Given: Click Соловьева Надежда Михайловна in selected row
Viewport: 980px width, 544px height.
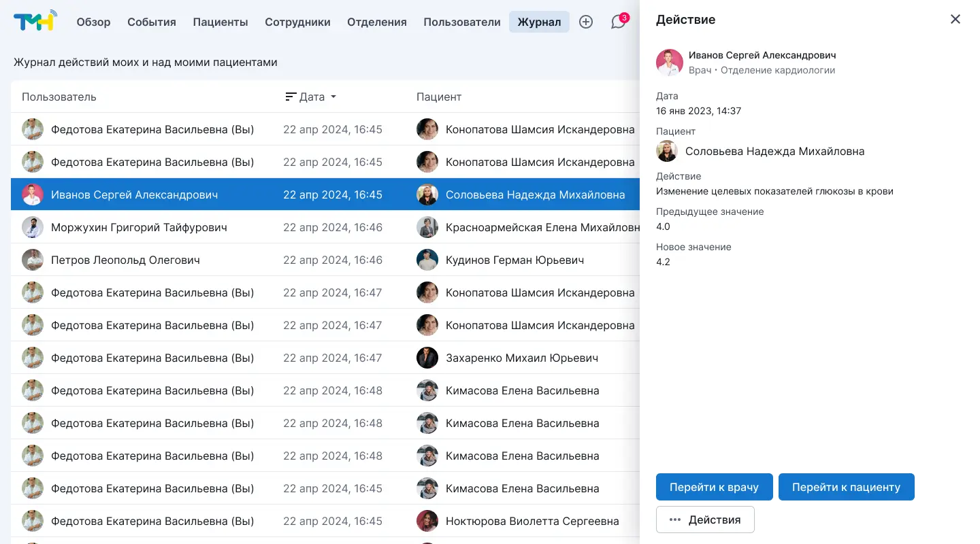Looking at the screenshot, I should click(x=535, y=194).
